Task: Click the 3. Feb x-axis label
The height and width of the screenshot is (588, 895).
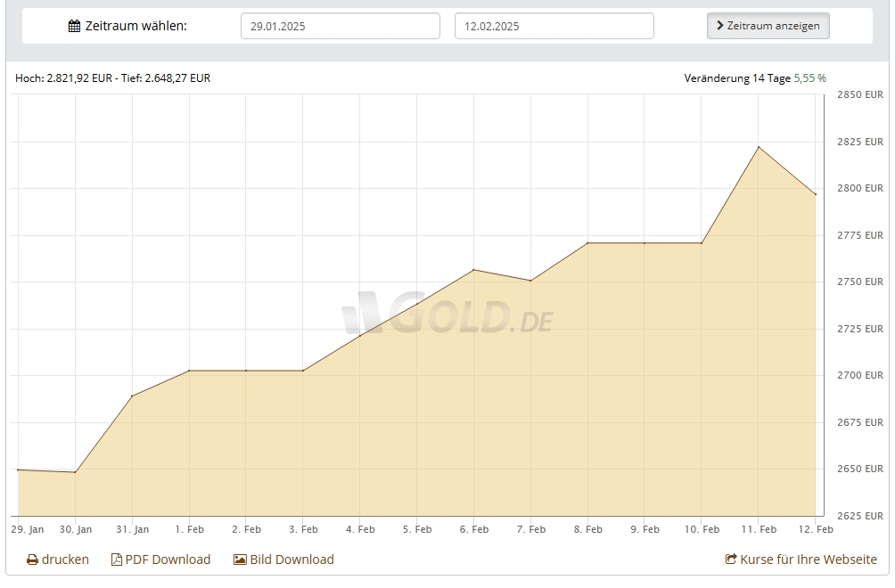Action: click(303, 529)
